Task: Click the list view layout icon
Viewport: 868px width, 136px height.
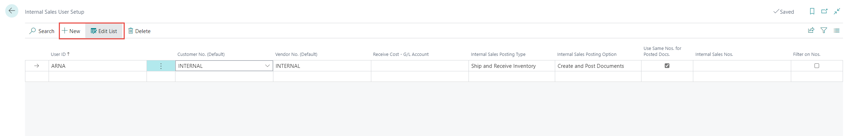Action: 837,31
